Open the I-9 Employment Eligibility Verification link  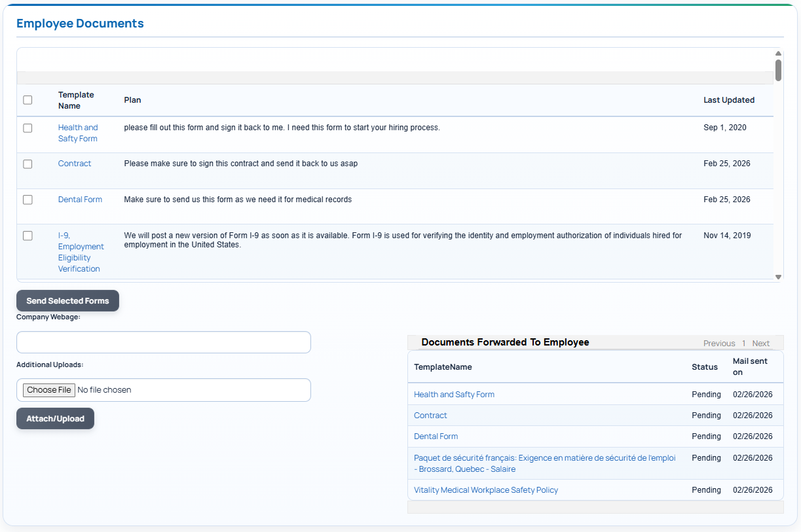point(81,252)
